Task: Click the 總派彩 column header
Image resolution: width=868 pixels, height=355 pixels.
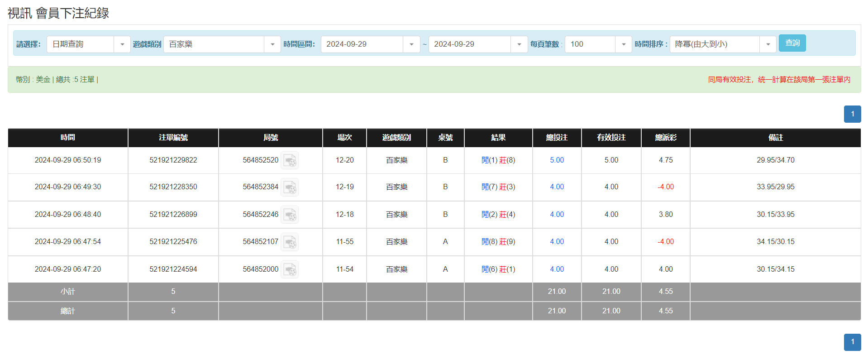Action: (x=665, y=138)
